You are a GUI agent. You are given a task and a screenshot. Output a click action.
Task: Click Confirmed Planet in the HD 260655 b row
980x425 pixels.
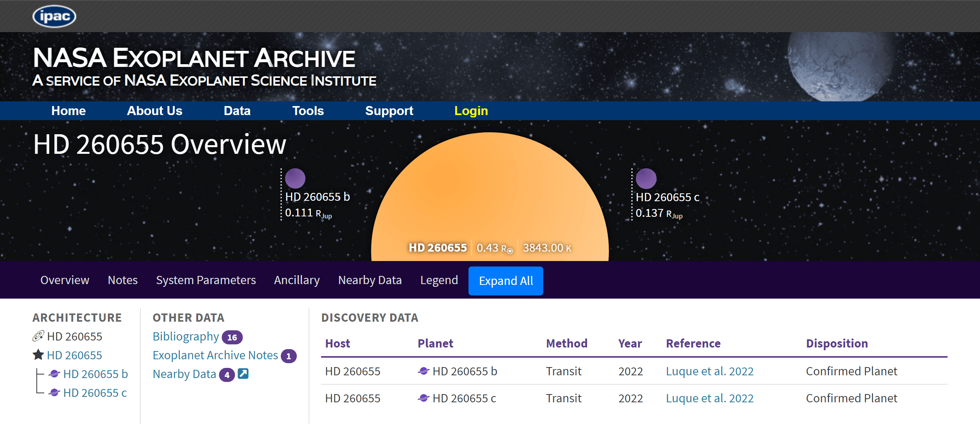[x=851, y=371]
